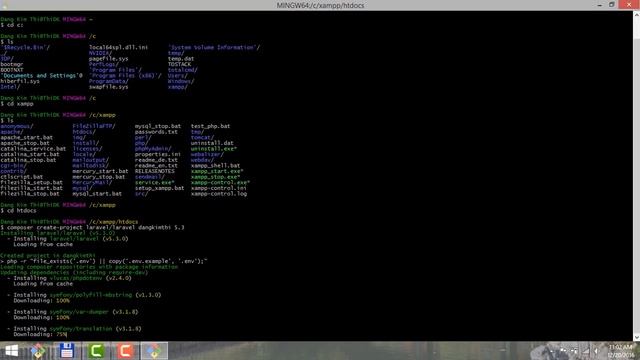Click the terminal scrollbar down arrow
The width and height of the screenshot is (640, 360).
pyautogui.click(x=636, y=337)
